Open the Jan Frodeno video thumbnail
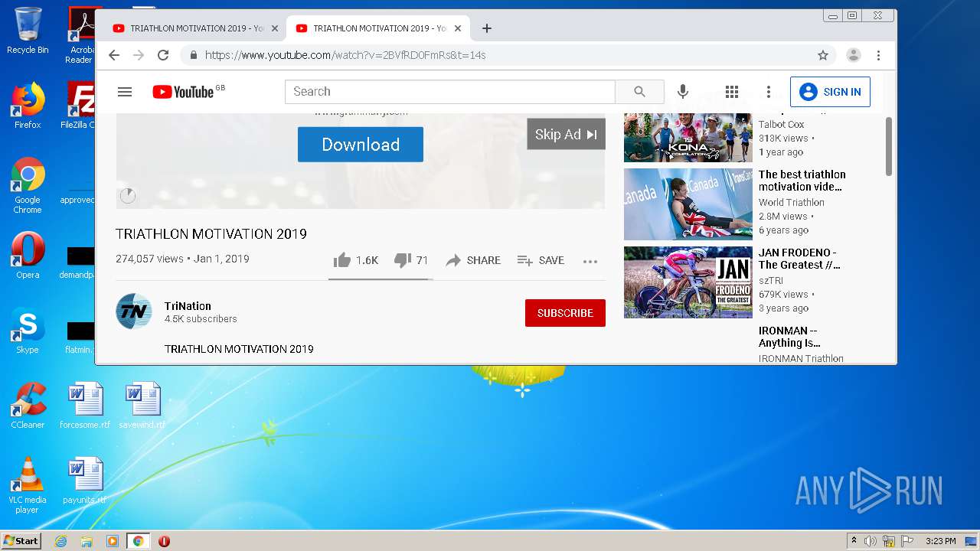Viewport: 980px width, 551px height. pos(688,282)
